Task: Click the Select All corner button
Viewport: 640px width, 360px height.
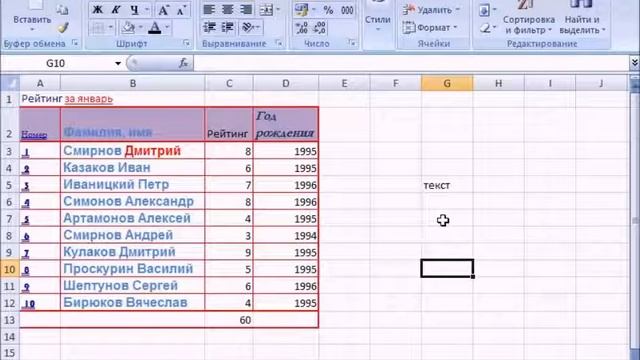Action: click(10, 83)
